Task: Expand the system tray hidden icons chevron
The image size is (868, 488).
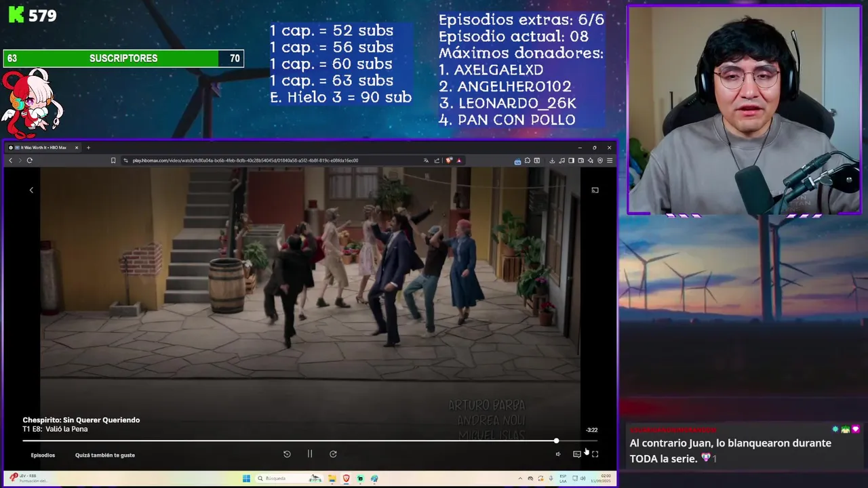Action: pyautogui.click(x=519, y=479)
